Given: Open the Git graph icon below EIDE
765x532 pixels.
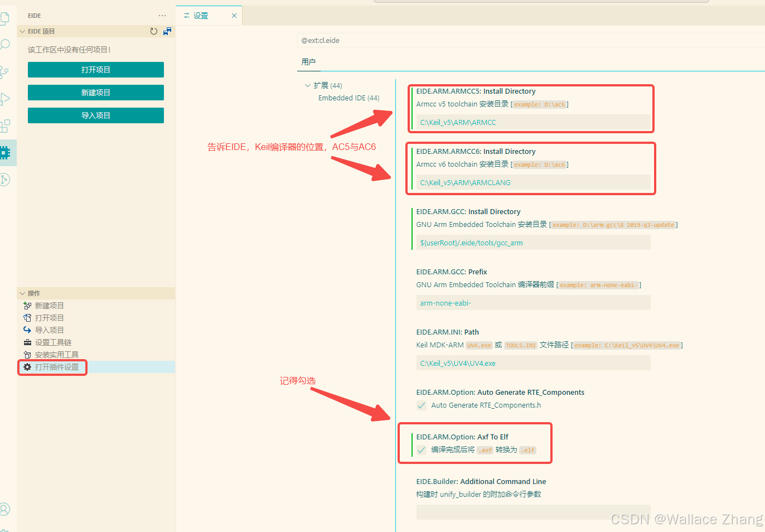Looking at the screenshot, I should coord(4,179).
